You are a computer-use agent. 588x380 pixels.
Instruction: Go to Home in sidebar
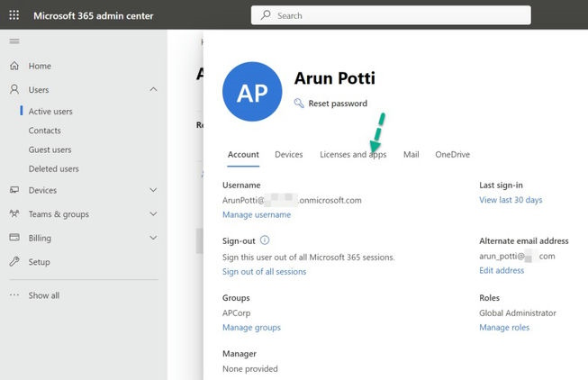pyautogui.click(x=40, y=66)
